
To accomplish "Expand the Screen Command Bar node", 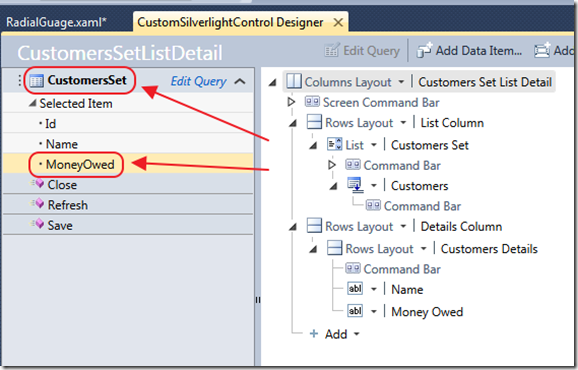I will pyautogui.click(x=291, y=102).
